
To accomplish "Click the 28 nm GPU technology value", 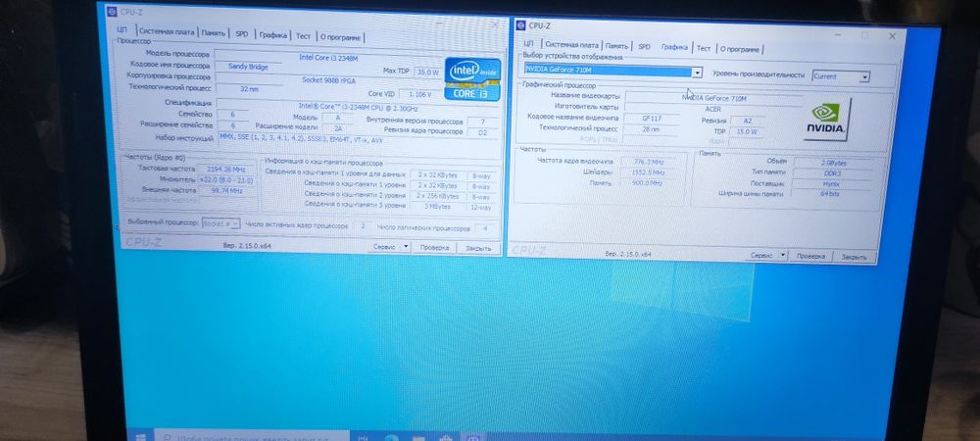I will (x=652, y=129).
